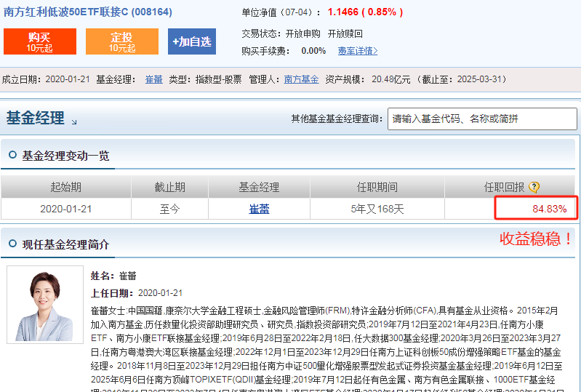Open the 南方基金 manager company link
The image size is (581, 392).
tap(301, 79)
